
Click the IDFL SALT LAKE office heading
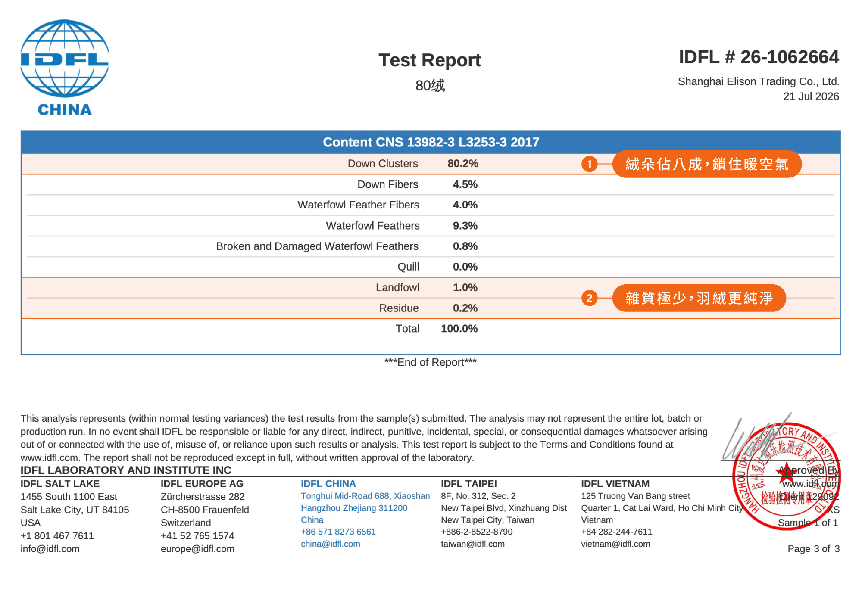tap(60, 484)
